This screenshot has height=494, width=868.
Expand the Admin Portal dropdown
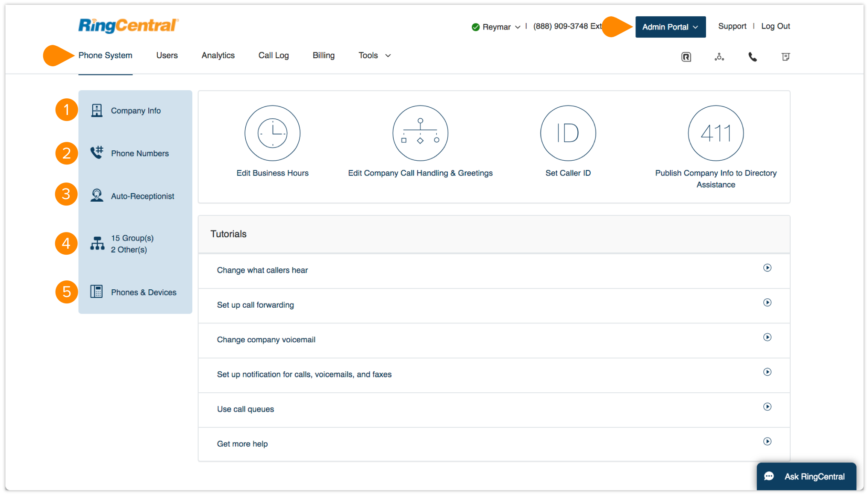pos(670,26)
